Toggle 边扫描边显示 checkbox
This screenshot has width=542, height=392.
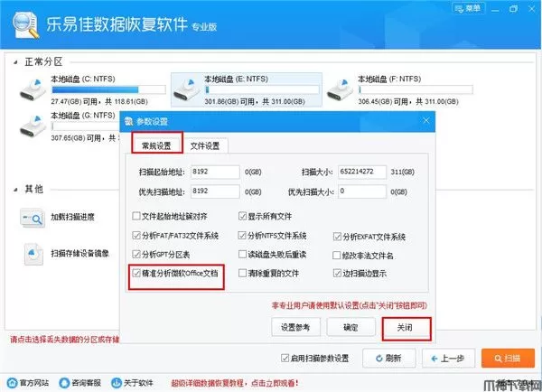click(x=337, y=274)
